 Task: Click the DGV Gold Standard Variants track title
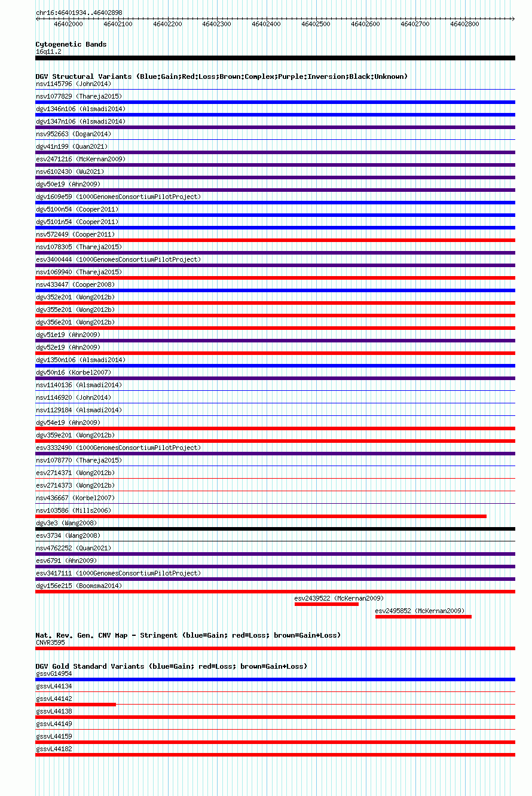pyautogui.click(x=172, y=666)
